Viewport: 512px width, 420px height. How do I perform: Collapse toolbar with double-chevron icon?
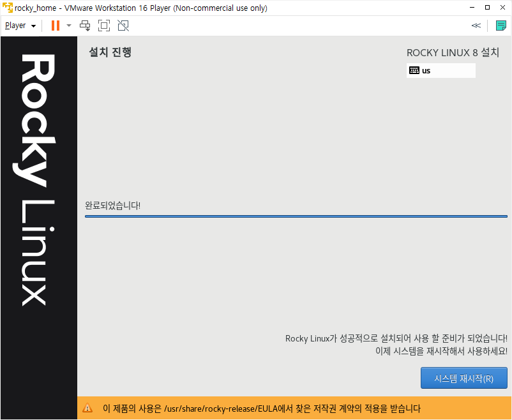pyautogui.click(x=476, y=26)
